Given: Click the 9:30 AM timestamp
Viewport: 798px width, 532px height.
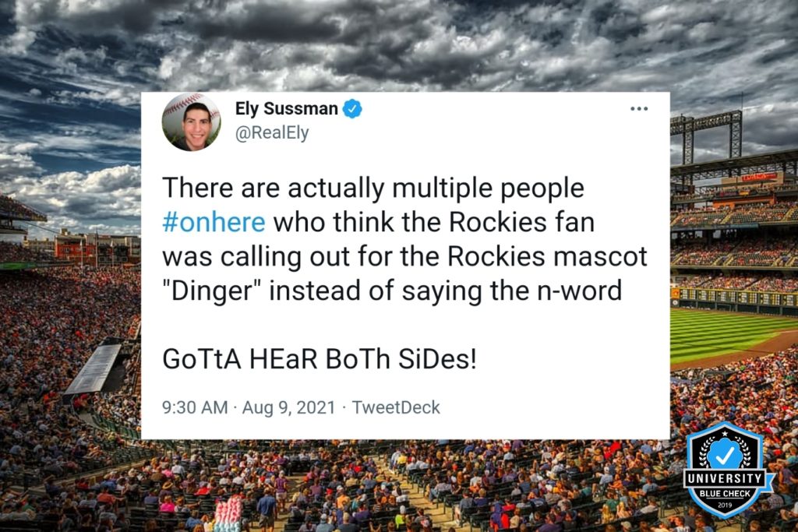Looking at the screenshot, I should point(195,407).
